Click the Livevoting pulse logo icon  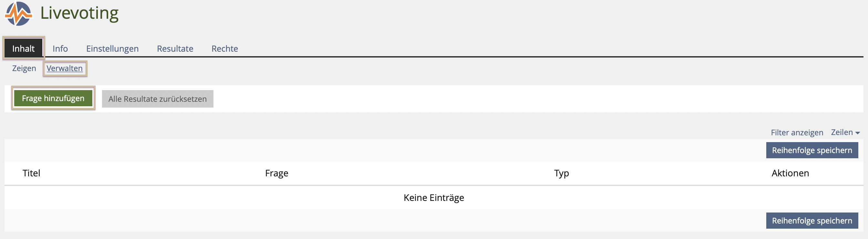click(18, 14)
